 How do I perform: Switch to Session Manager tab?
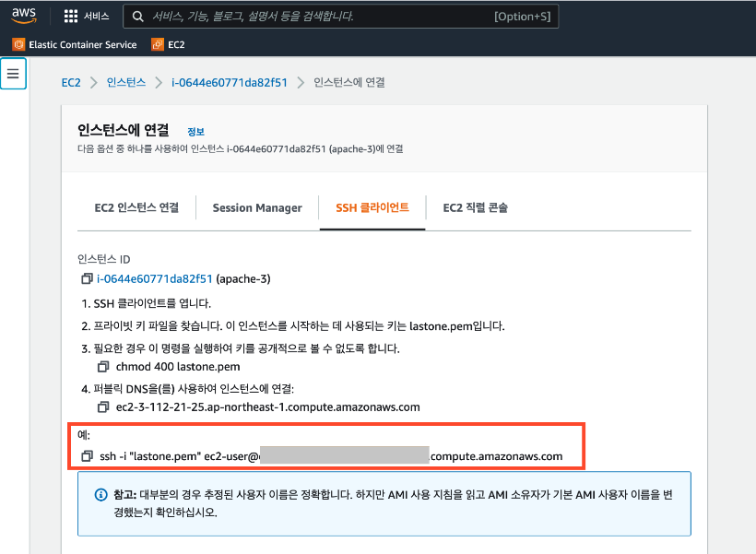pos(257,207)
